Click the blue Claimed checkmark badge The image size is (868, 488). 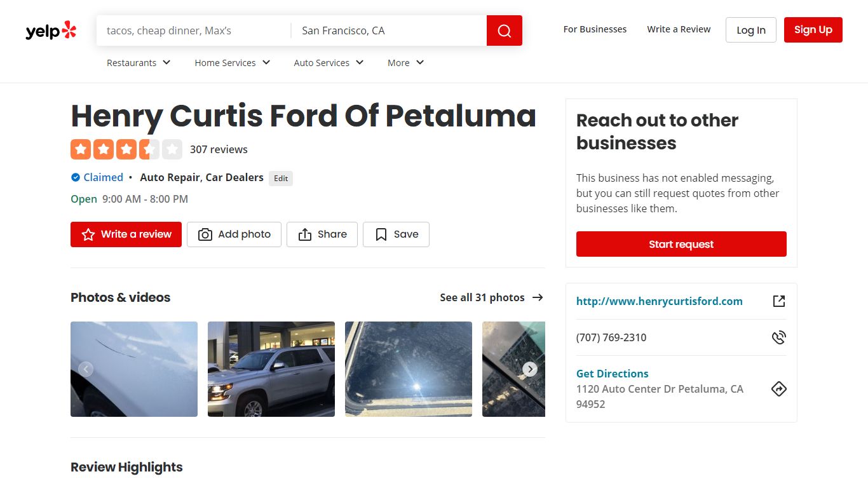click(76, 177)
